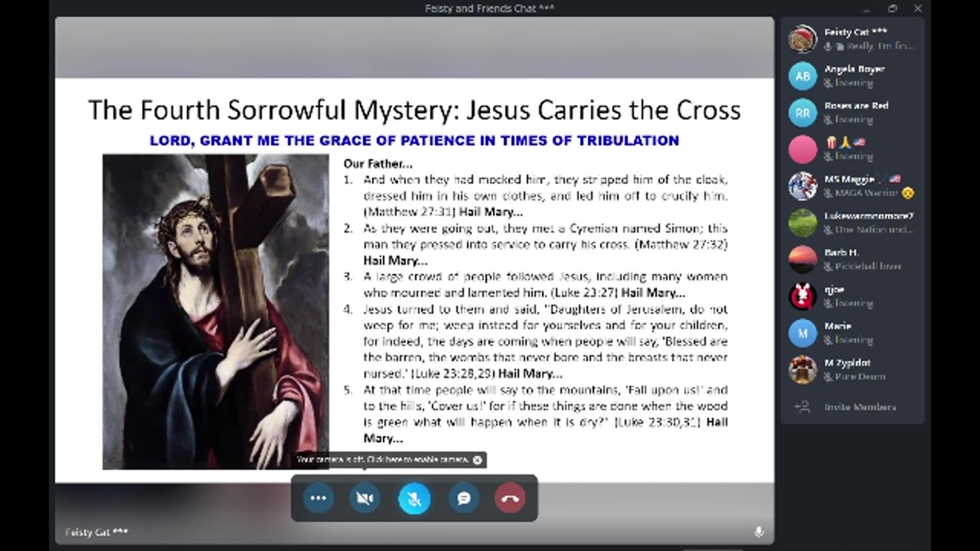Viewport: 980px width, 551px height.
Task: Click Feisty Cat label at bottom left
Action: pyautogui.click(x=96, y=532)
